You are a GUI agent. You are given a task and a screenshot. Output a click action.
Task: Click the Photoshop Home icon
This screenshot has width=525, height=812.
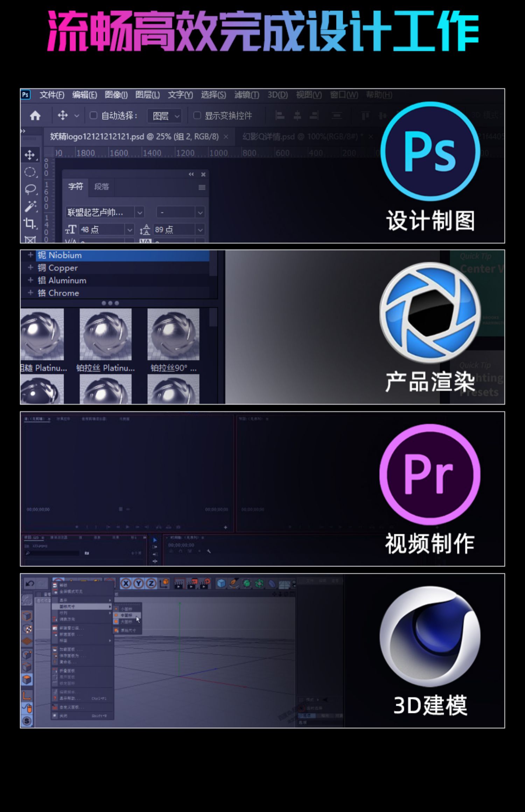click(x=35, y=116)
